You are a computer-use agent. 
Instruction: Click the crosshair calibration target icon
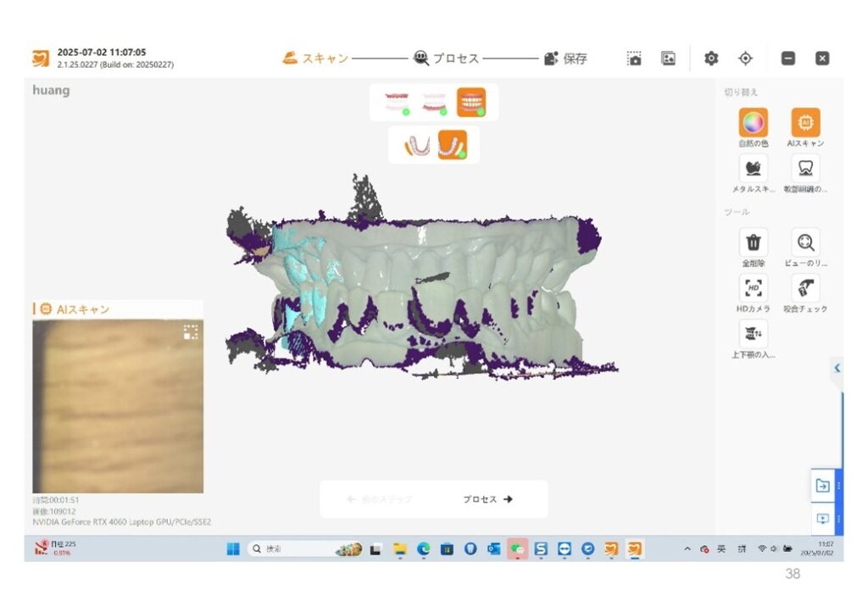click(x=746, y=58)
